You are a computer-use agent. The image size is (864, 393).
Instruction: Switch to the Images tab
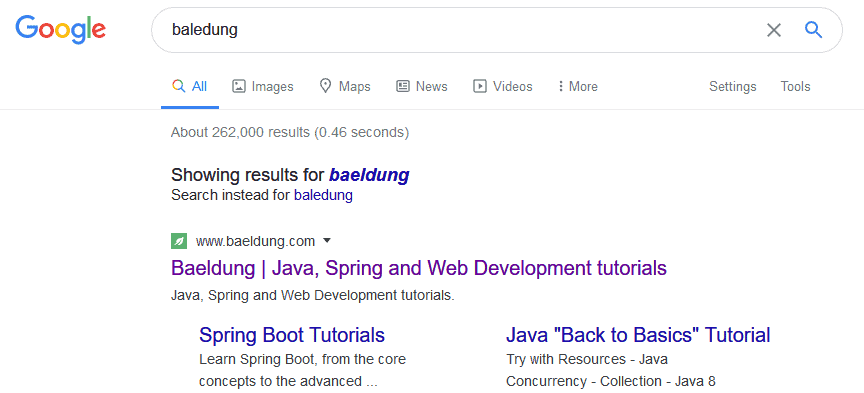click(262, 87)
